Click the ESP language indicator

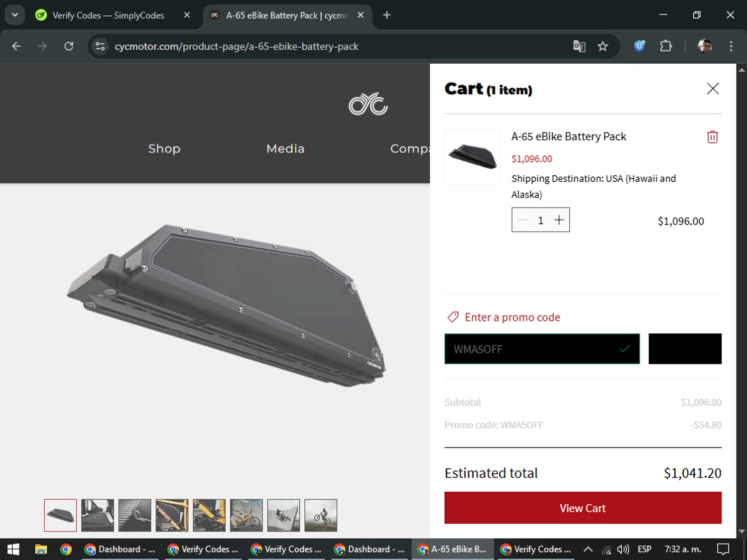644,549
